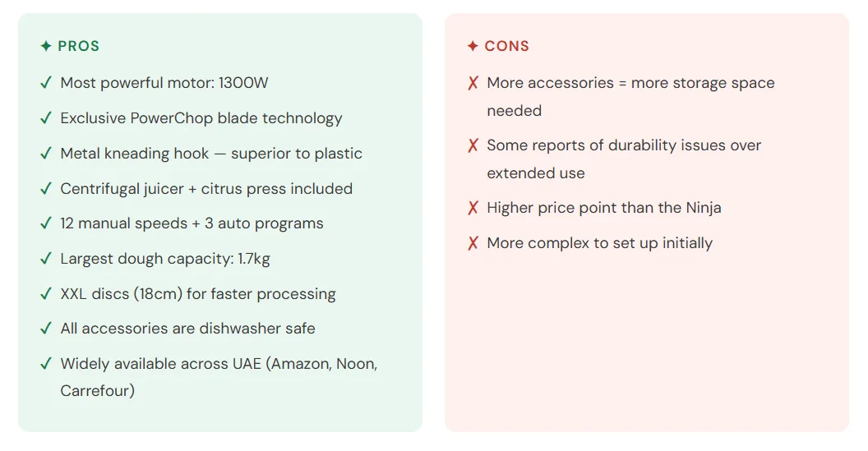Click X mark beside More accessories line
The width and height of the screenshot is (868, 451).
[x=473, y=83]
